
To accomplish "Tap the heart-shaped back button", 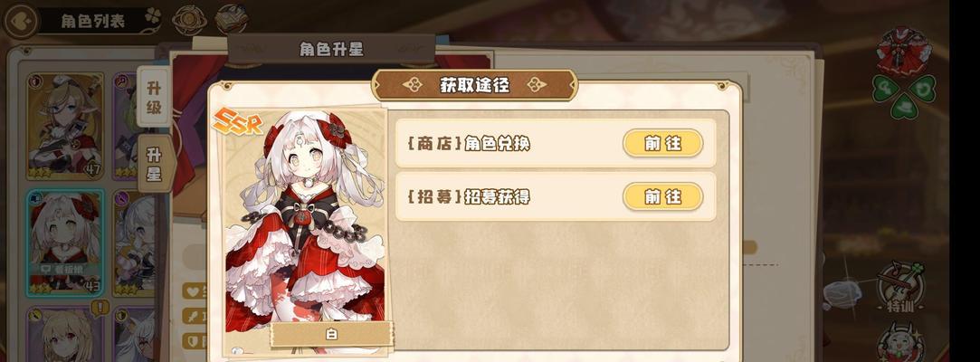I will (20, 20).
